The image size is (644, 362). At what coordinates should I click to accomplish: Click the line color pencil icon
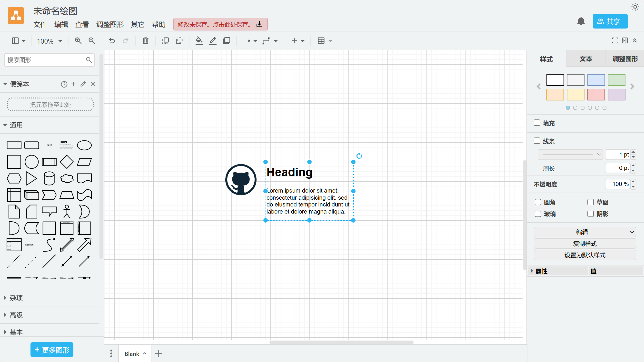point(213,41)
